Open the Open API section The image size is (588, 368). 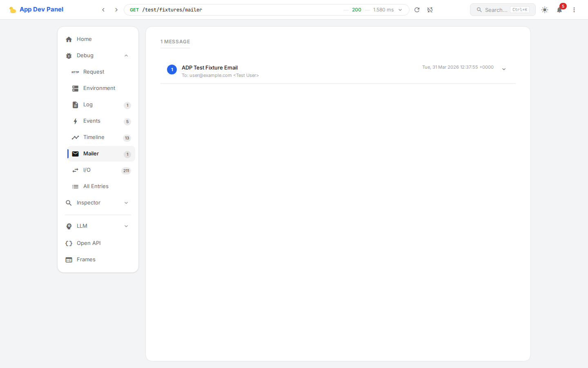pyautogui.click(x=89, y=243)
